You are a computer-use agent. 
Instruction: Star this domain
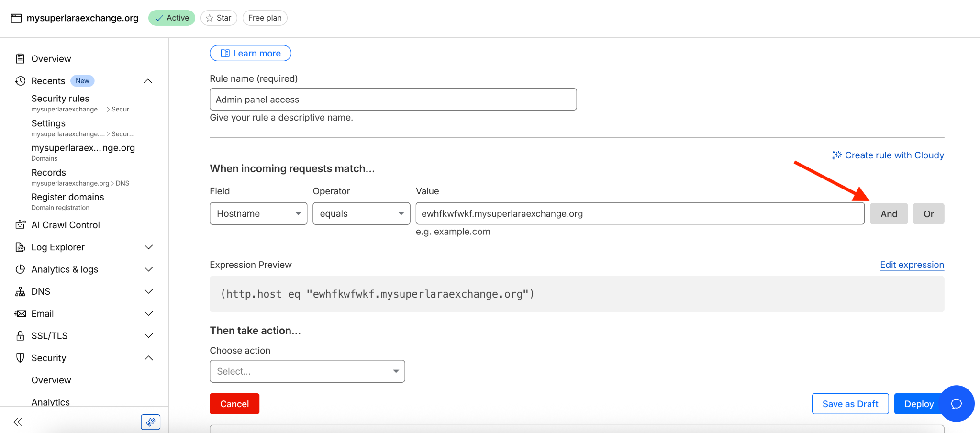(219, 18)
